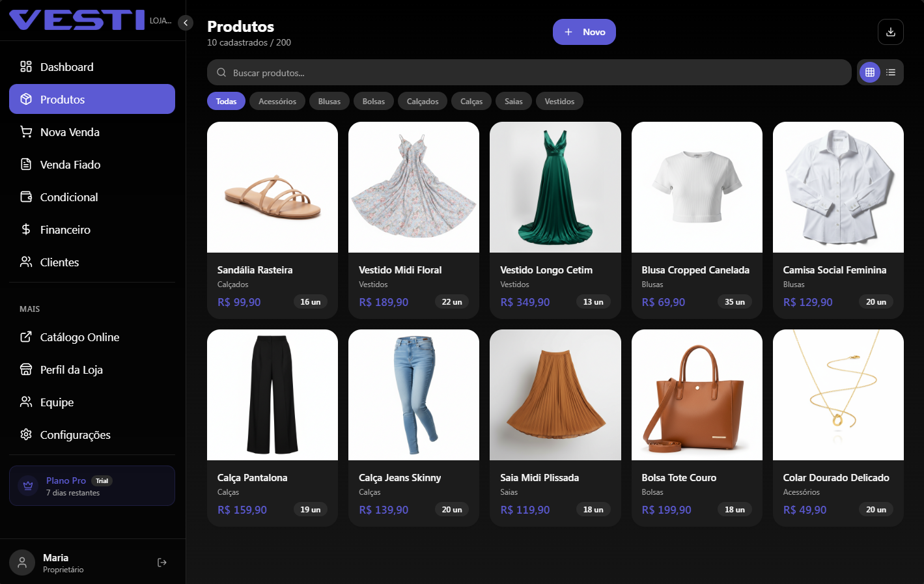Viewport: 924px width, 584px height.
Task: Enable grid view layout
Action: pos(869,72)
